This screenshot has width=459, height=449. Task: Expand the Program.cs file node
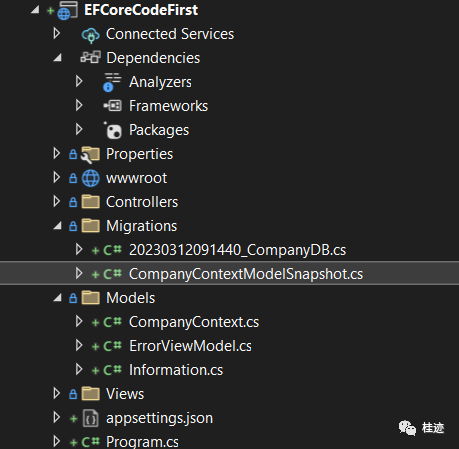click(57, 441)
